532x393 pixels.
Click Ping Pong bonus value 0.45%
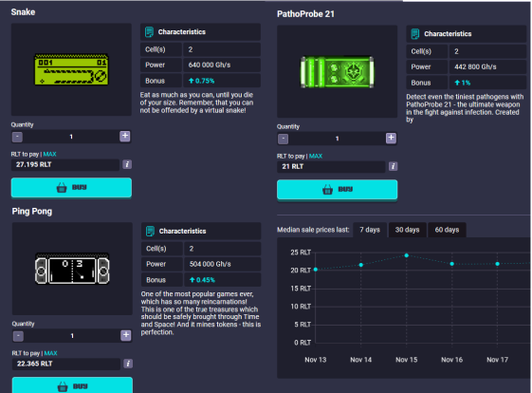coord(202,280)
